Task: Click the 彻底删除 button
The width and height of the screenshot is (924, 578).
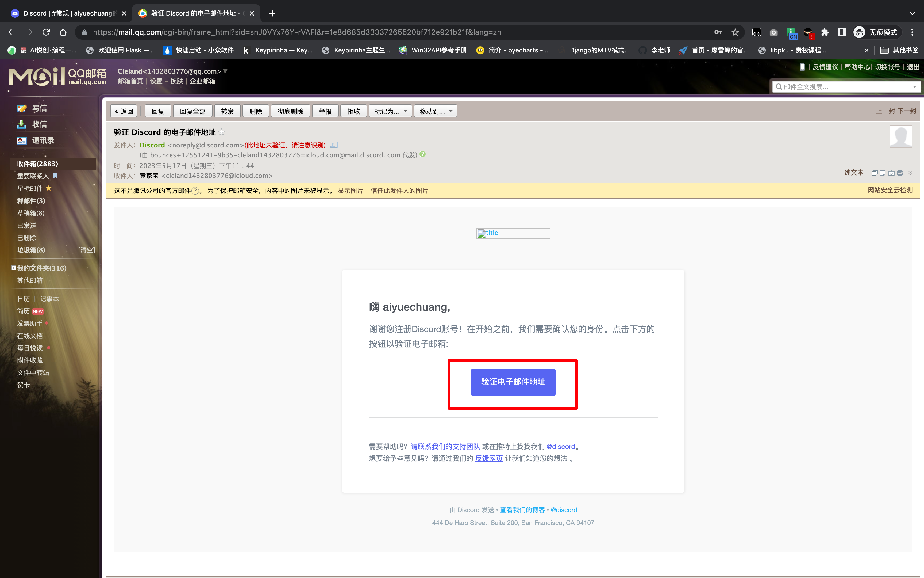Action: 290,111
